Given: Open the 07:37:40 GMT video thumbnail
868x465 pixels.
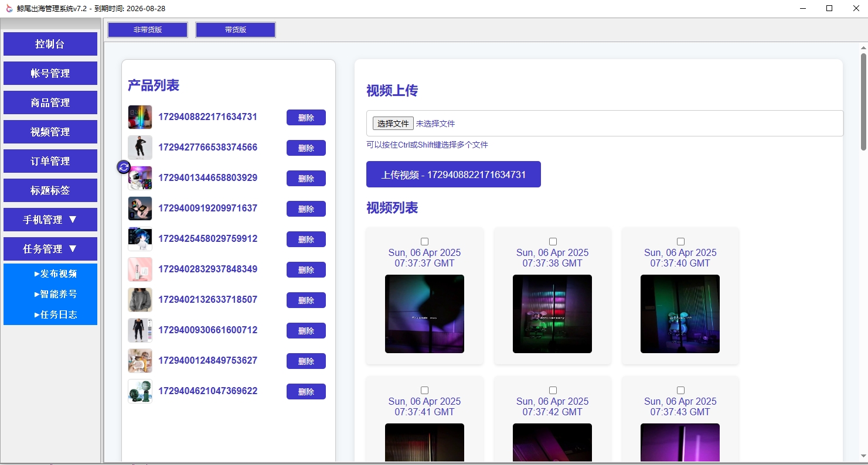Looking at the screenshot, I should pos(680,314).
